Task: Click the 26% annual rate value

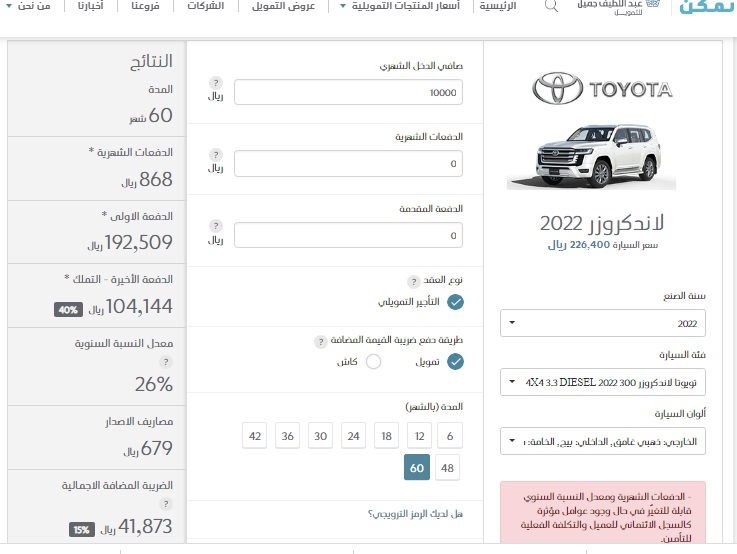Action: pyautogui.click(x=154, y=384)
